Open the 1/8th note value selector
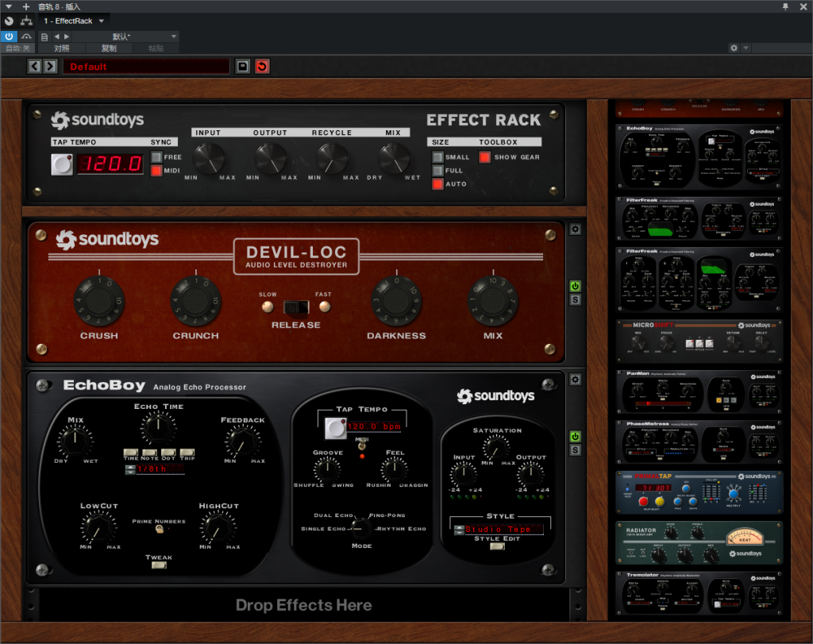The height and width of the screenshot is (644, 813). 155,469
